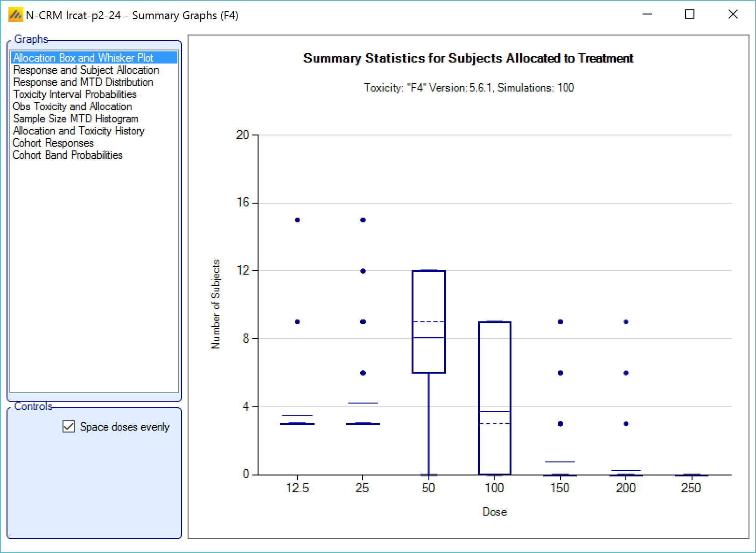Select Toxicity Interval Probabilities graph

point(75,94)
